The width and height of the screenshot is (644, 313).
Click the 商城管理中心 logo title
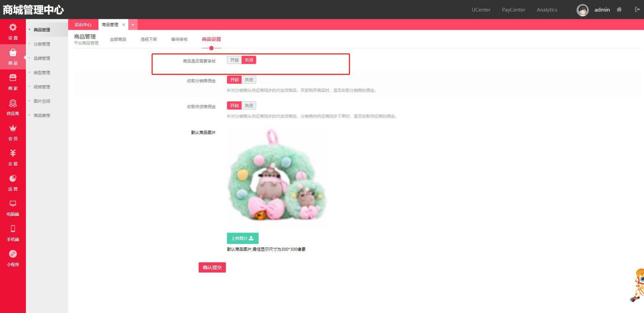tap(33, 10)
